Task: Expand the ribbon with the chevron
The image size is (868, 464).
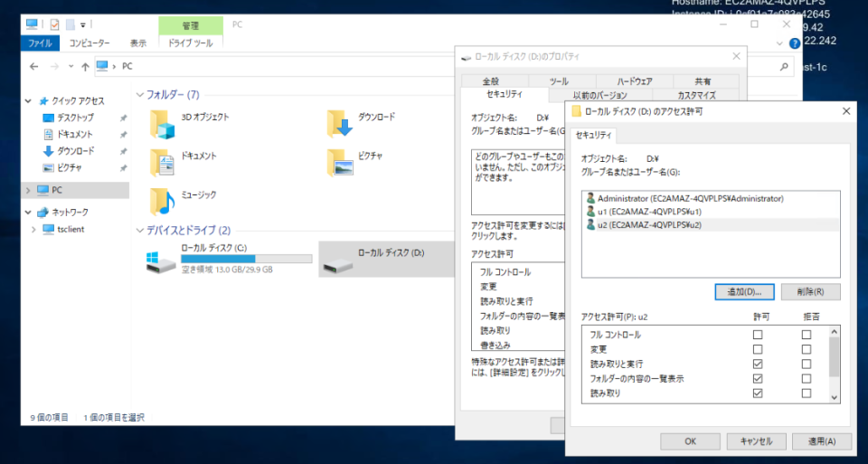Action: [x=779, y=43]
